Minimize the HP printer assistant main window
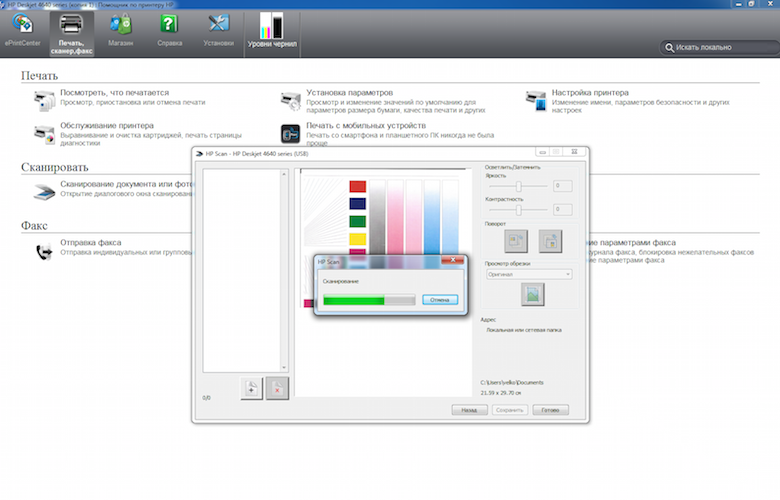 [x=739, y=4]
